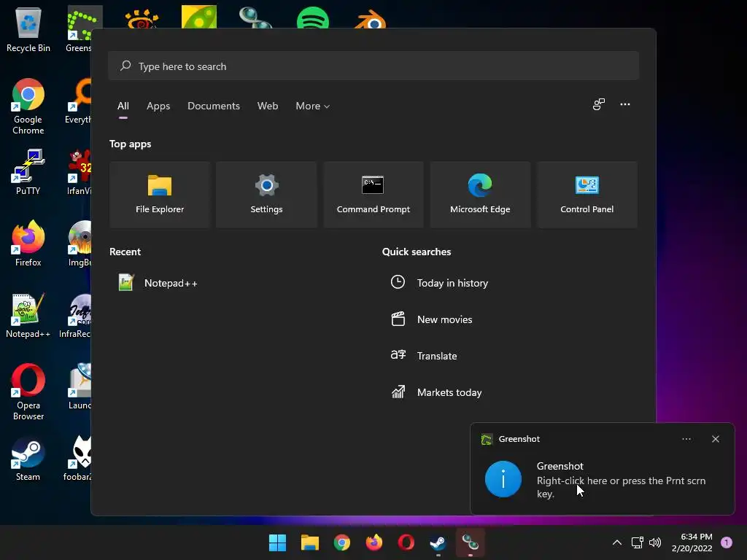This screenshot has height=560, width=747.
Task: Open Control Panel from Top apps
Action: pyautogui.click(x=587, y=194)
